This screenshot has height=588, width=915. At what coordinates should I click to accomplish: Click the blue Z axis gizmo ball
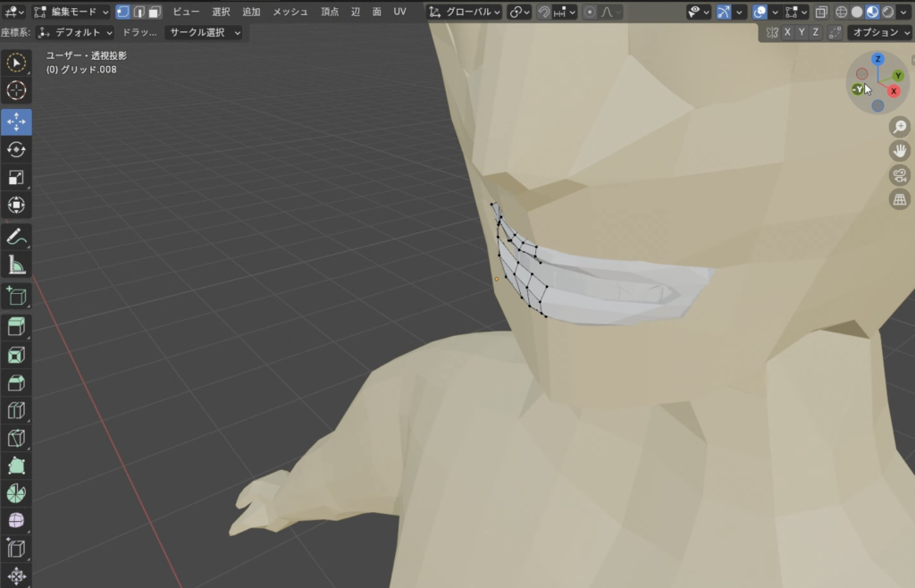[877, 59]
